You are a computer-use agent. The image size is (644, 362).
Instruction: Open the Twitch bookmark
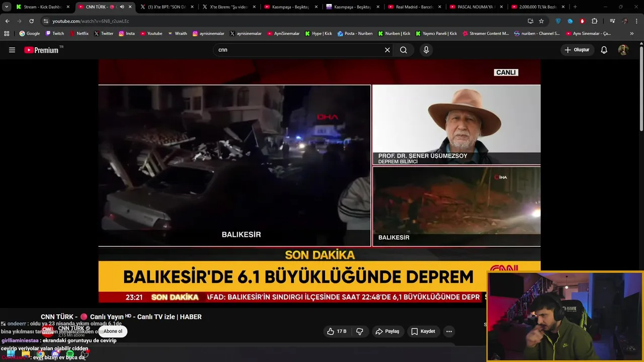55,34
